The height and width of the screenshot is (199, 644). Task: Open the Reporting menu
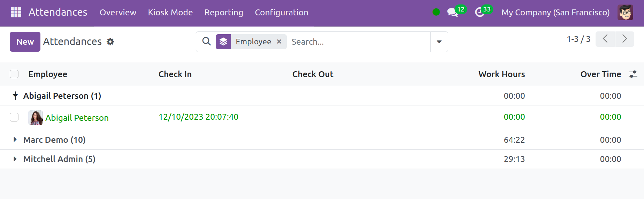224,12
